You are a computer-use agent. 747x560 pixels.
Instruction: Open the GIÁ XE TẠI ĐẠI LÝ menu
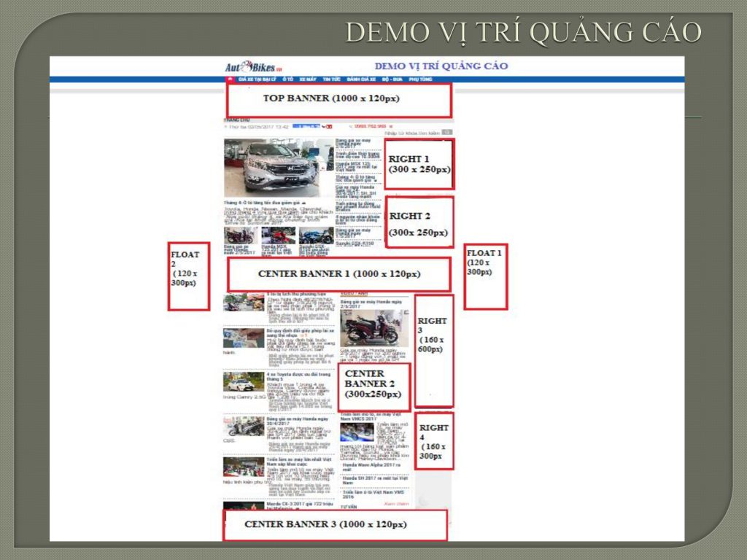(x=258, y=79)
